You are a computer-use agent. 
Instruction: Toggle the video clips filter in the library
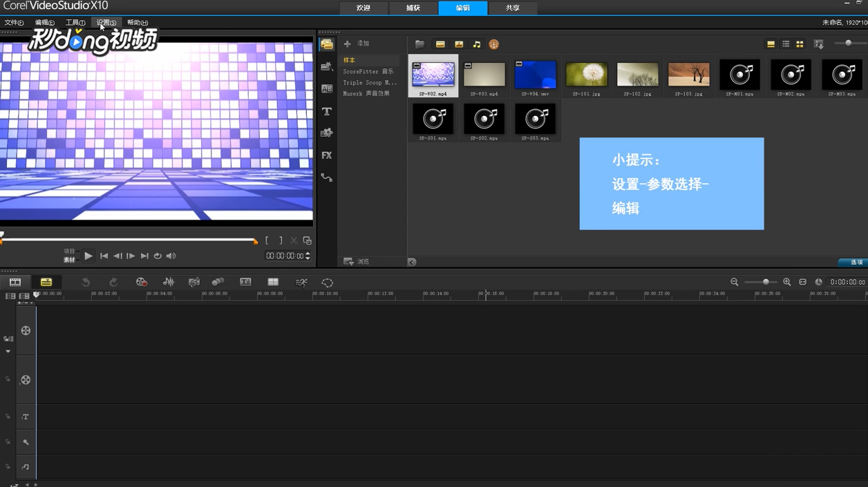coord(440,44)
